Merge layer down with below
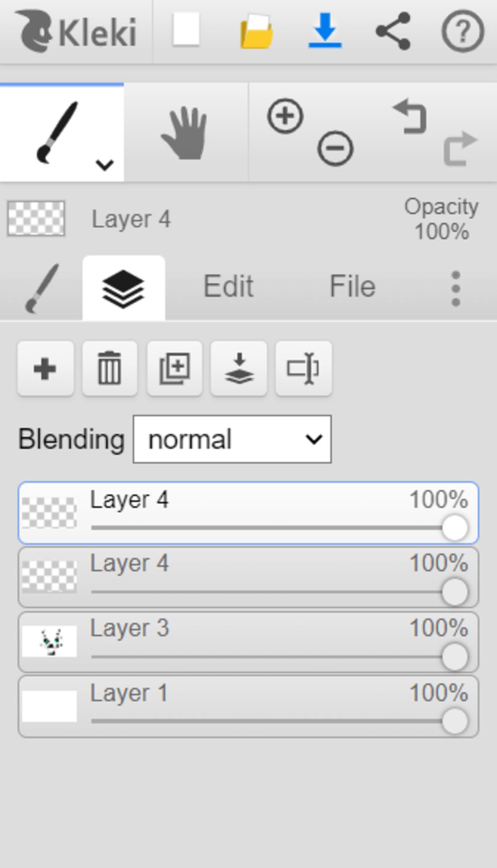This screenshot has width=497, height=868. 239,369
